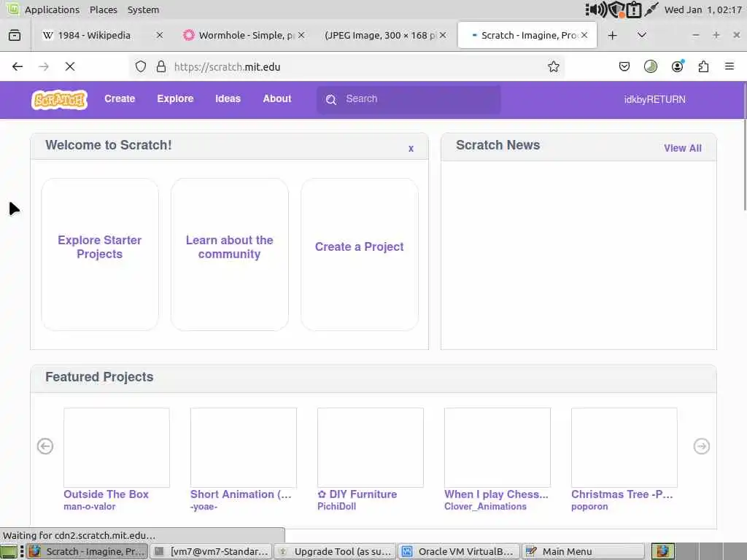Switch to Oracle VM VirtualBox taskbar item
The height and width of the screenshot is (560, 747).
(x=459, y=551)
